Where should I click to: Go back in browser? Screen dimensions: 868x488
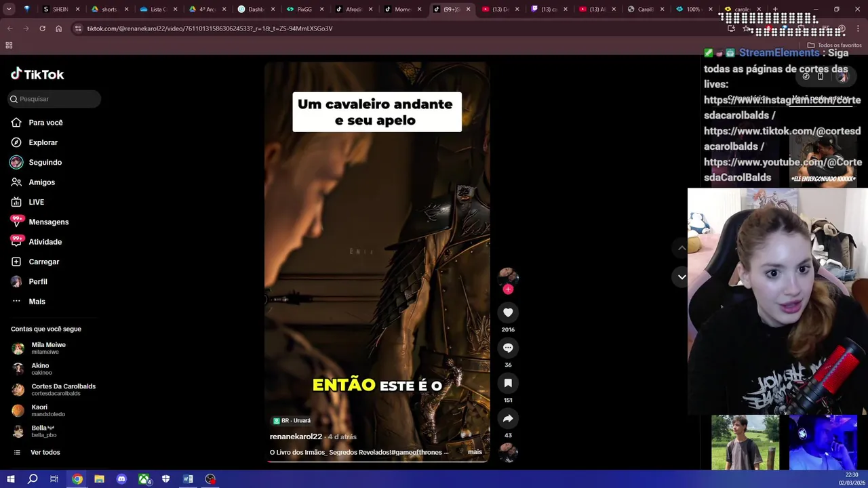(x=9, y=28)
